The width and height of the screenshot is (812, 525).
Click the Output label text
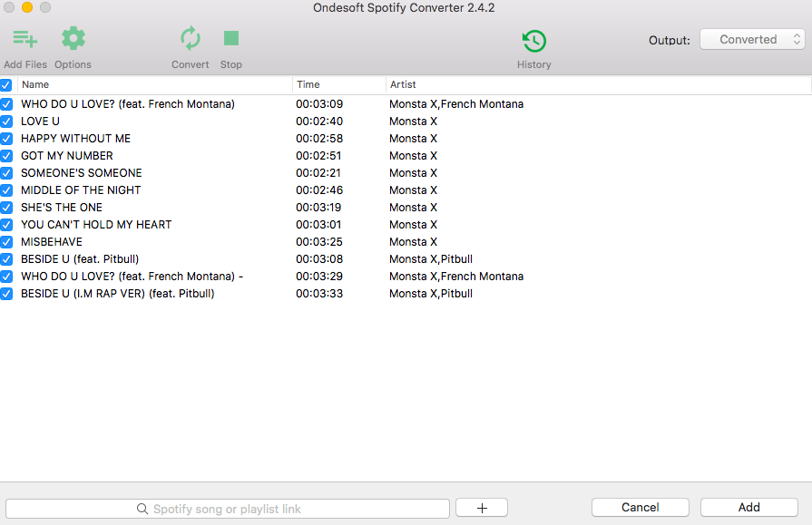pyautogui.click(x=669, y=41)
